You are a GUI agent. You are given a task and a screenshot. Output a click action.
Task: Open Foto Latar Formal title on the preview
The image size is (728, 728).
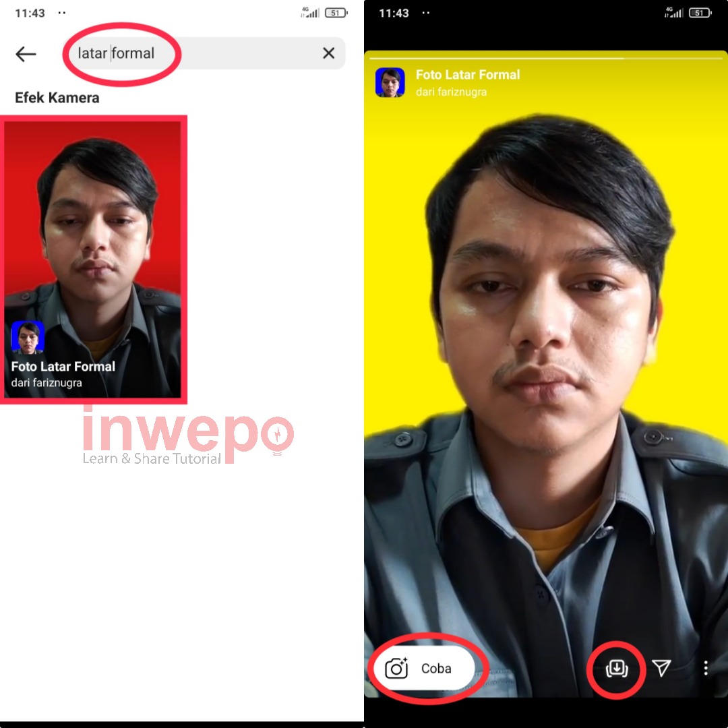467,75
